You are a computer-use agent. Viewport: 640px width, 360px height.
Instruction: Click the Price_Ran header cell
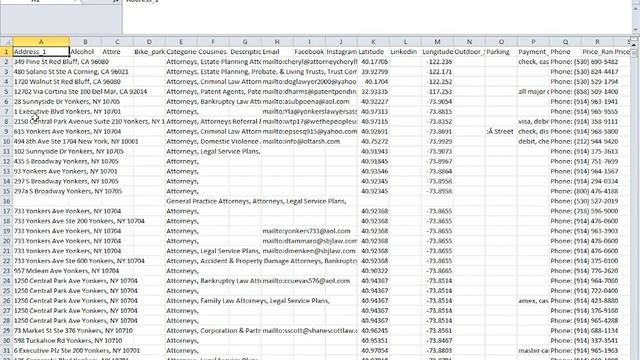[x=597, y=52]
